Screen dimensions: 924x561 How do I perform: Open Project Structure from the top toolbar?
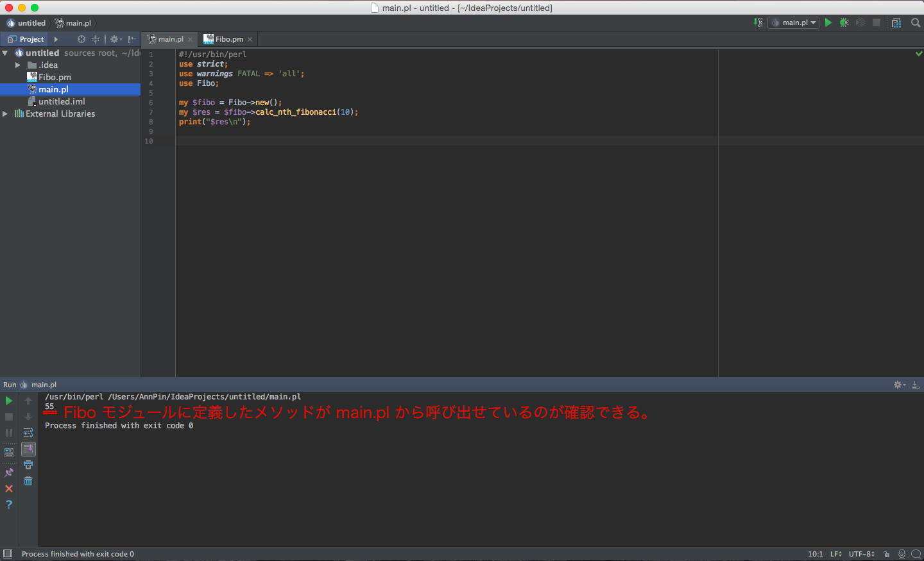[x=896, y=22]
